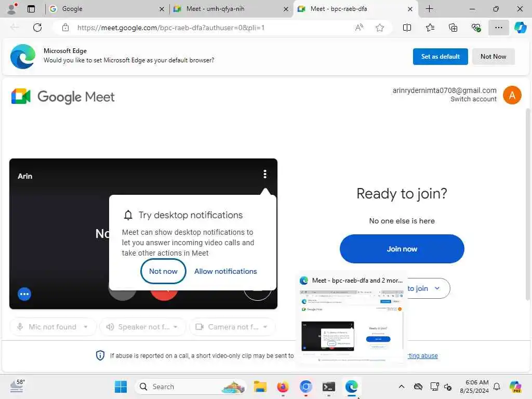Open Windows Start menu
This screenshot has width=532, height=399.
point(121,387)
